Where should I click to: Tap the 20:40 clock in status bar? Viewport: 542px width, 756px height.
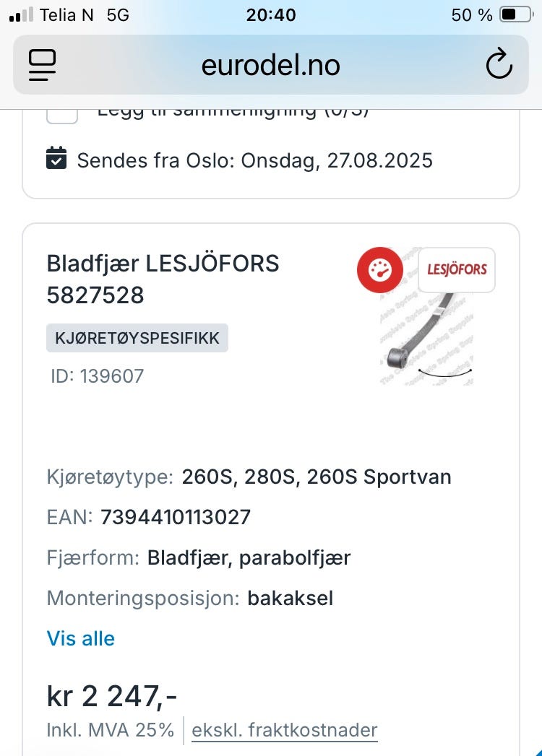point(270,15)
